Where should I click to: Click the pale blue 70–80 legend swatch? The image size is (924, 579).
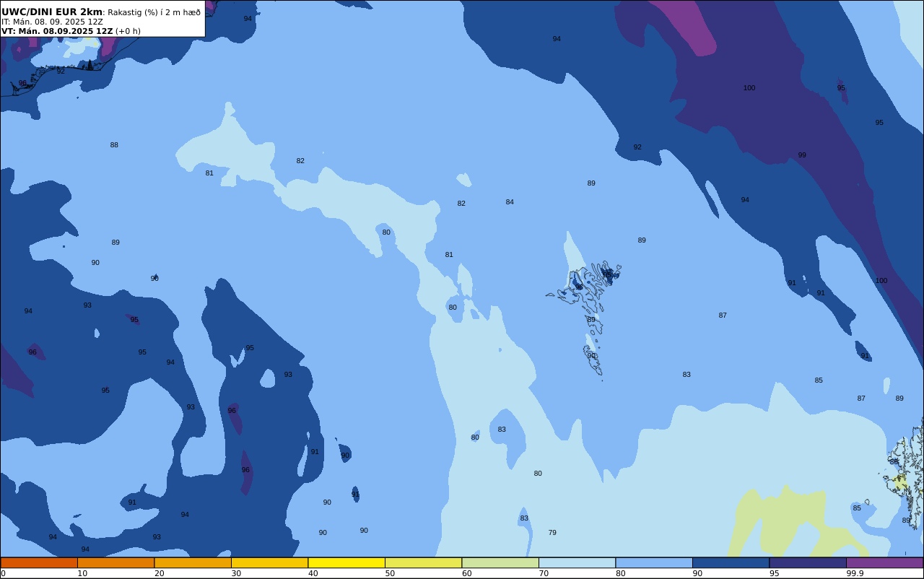[577, 562]
